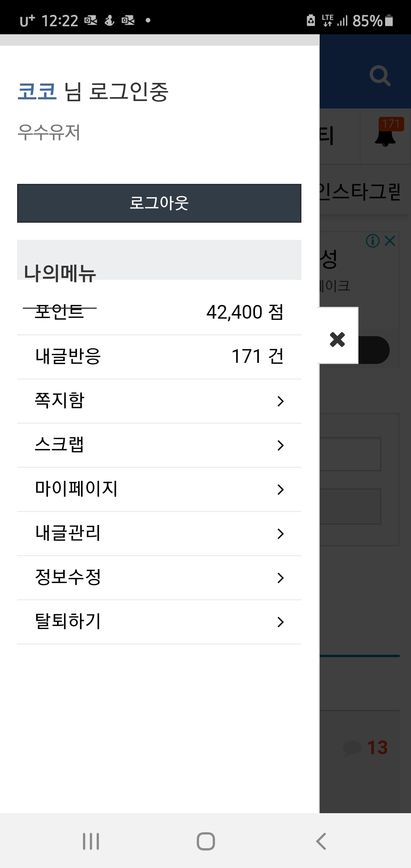Expand 마이페이지 with its chevron arrow
The height and width of the screenshot is (868, 411).
click(280, 489)
